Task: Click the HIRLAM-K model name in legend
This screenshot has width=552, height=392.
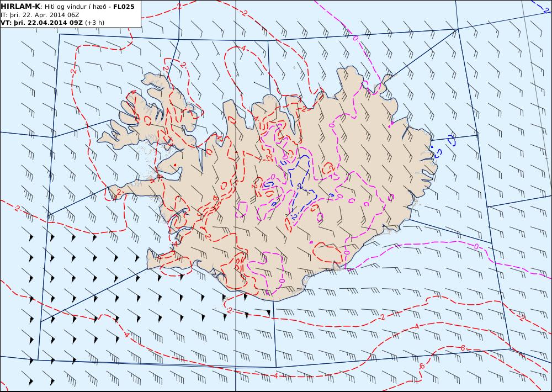Action: tap(21, 7)
